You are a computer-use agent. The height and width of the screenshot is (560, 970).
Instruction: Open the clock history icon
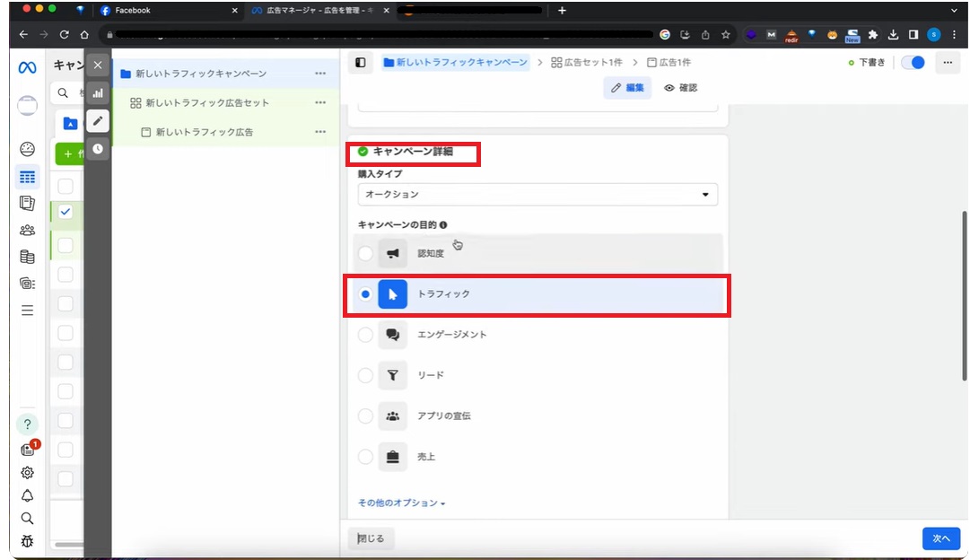tap(98, 149)
